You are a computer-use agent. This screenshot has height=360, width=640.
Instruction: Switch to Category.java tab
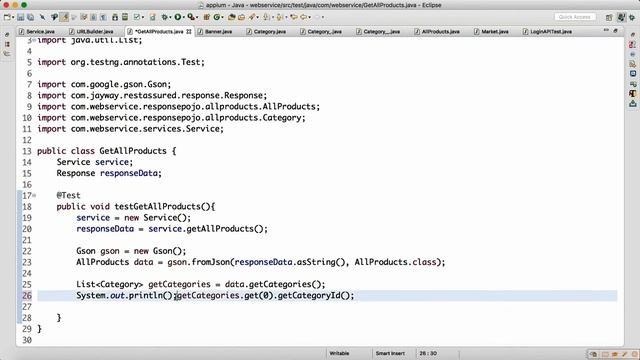tap(269, 31)
